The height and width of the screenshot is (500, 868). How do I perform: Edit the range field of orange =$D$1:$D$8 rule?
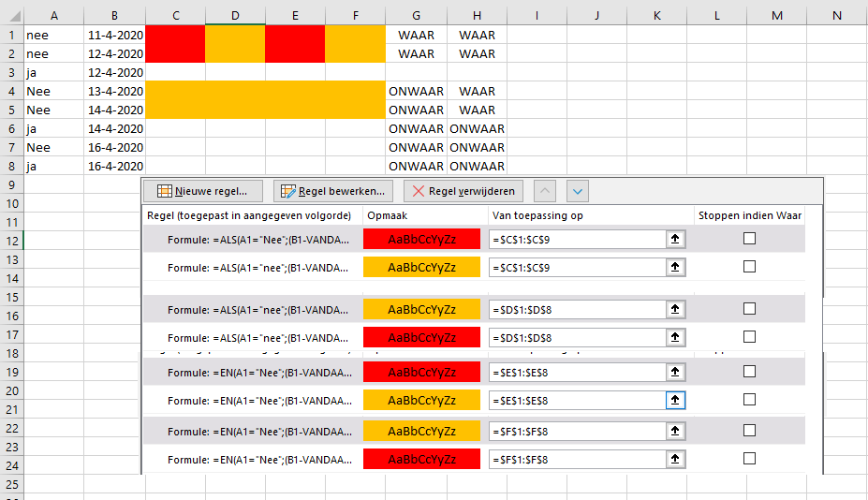pos(578,310)
